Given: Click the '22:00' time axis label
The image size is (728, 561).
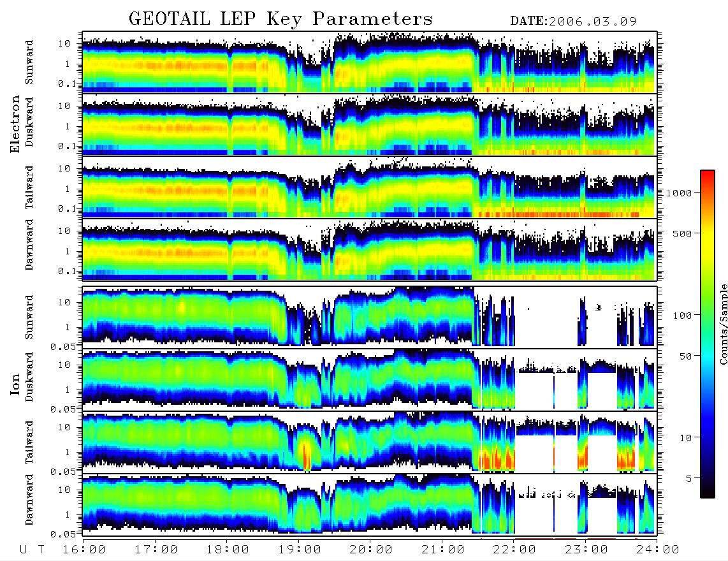Looking at the screenshot, I should pyautogui.click(x=514, y=550).
